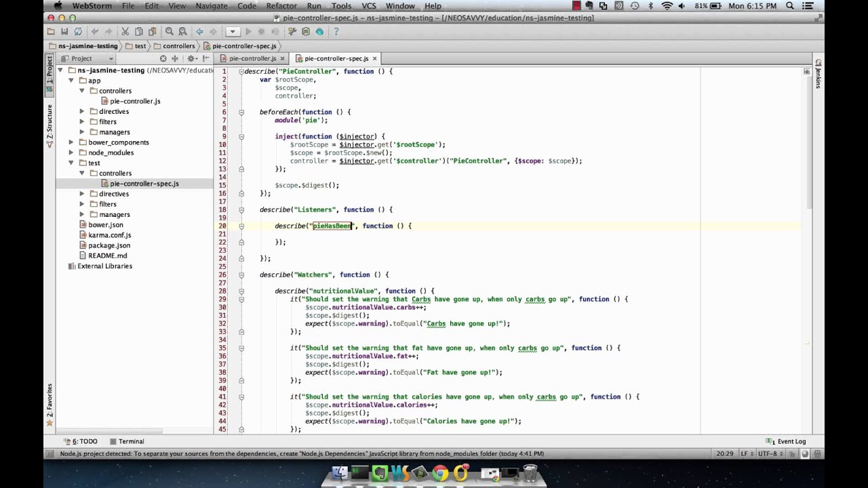The height and width of the screenshot is (488, 868).
Task: Expand the managers folder under test
Action: click(82, 214)
